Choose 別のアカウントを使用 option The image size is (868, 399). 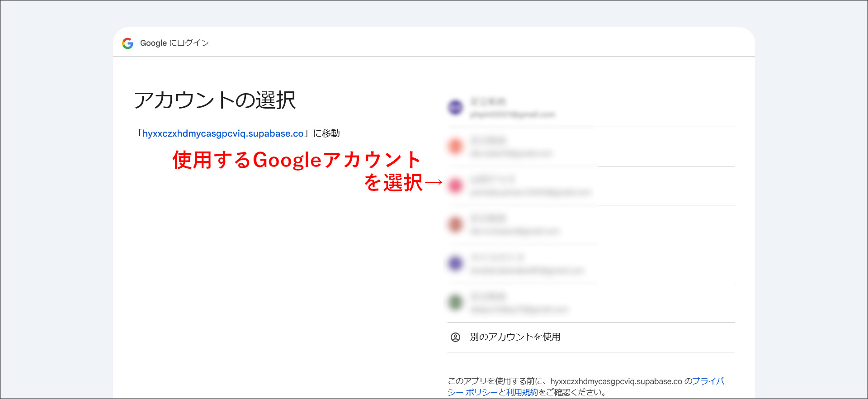515,337
